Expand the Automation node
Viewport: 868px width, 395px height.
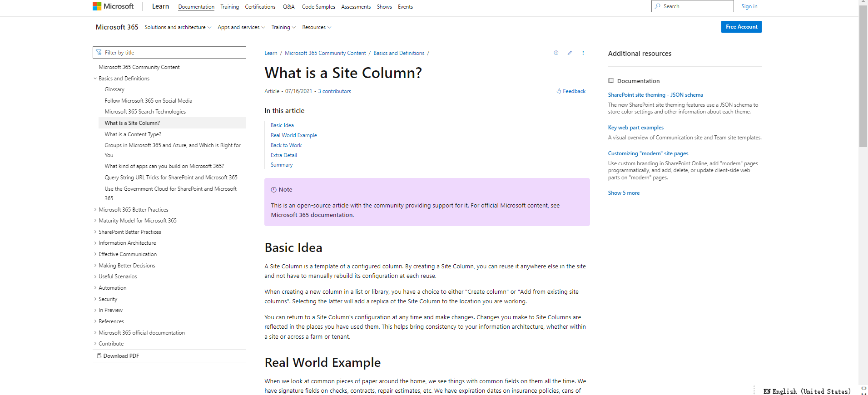[95, 288]
